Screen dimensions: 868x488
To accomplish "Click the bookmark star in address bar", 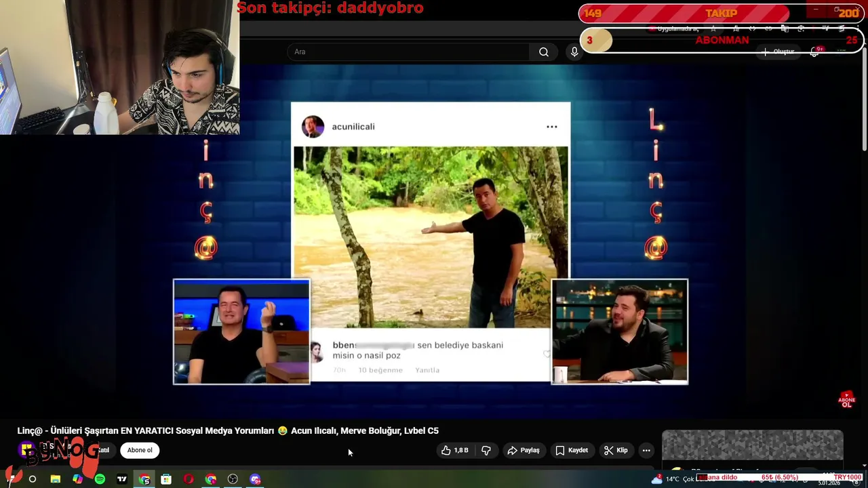I will (713, 29).
